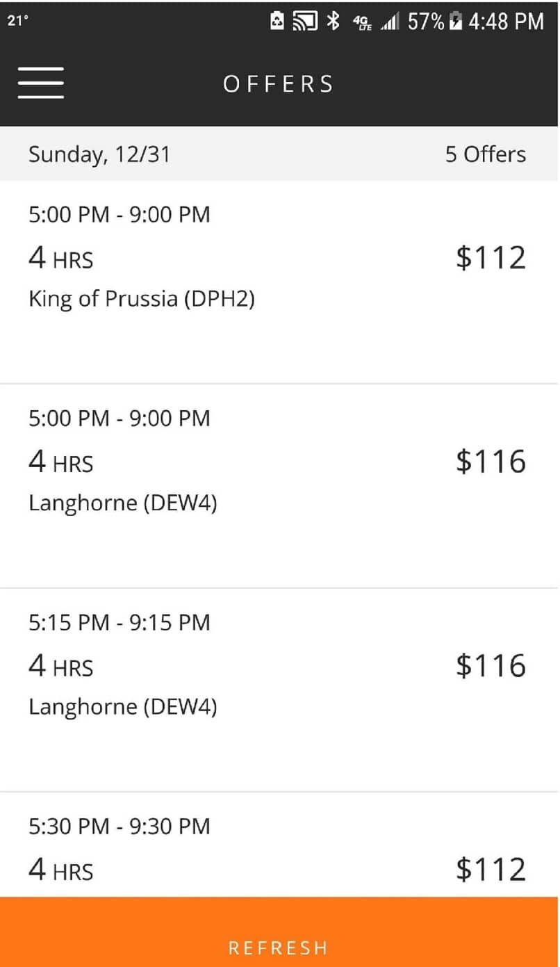Tap the 4:48 PM clock in status bar

[506, 22]
